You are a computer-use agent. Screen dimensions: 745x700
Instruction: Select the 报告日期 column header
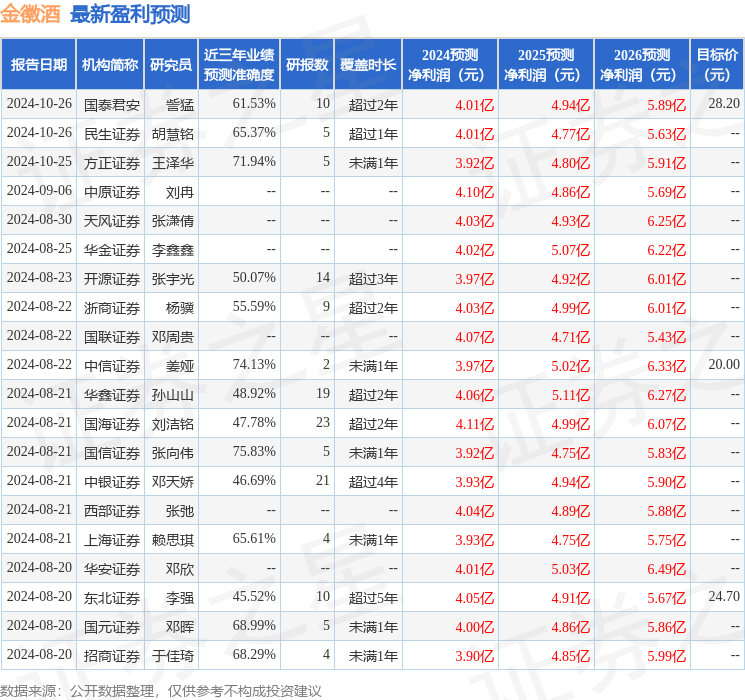[x=38, y=65]
